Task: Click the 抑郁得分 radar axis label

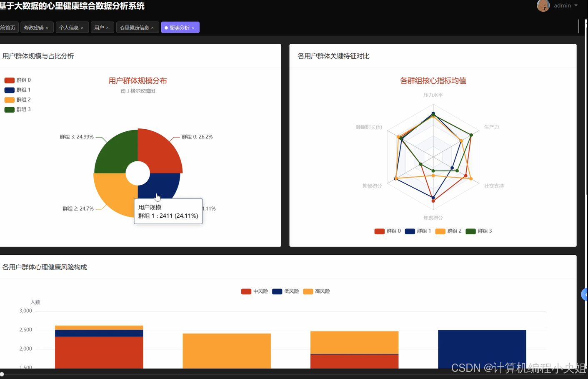Action: pos(372,186)
